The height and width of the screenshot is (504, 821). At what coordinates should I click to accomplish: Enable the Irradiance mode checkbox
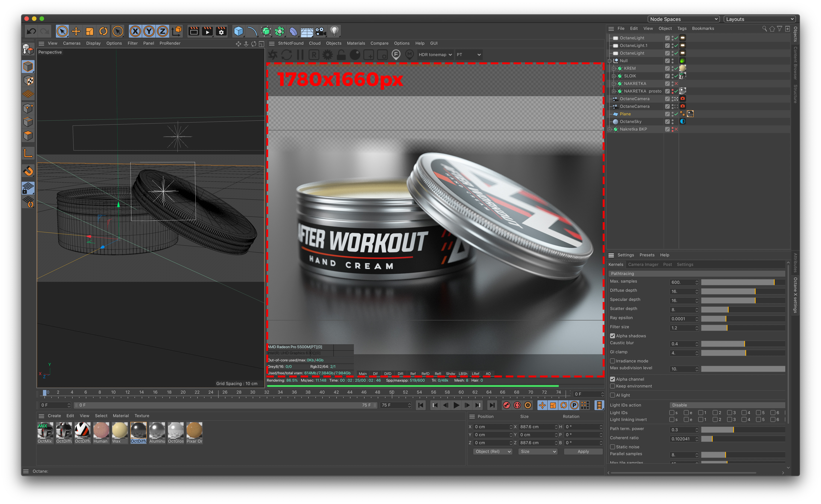pyautogui.click(x=612, y=361)
